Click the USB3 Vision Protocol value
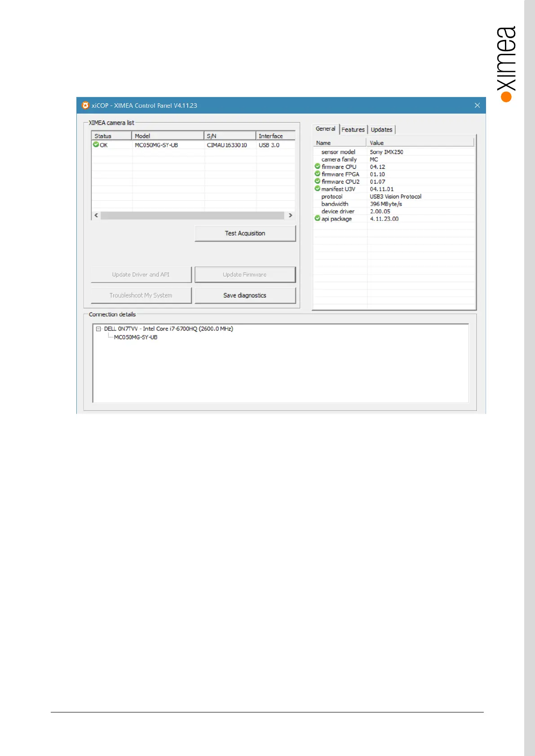Screen dimensions: 535x756 point(396,196)
